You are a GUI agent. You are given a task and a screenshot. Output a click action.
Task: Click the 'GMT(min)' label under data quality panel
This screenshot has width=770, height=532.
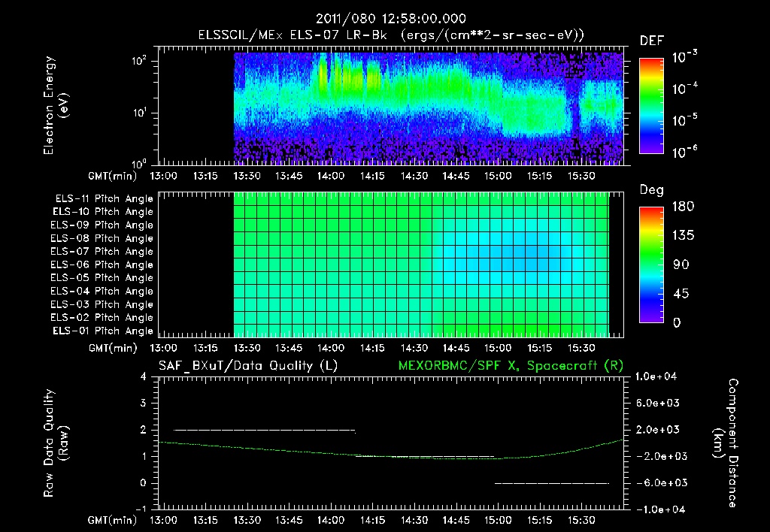pos(113,521)
